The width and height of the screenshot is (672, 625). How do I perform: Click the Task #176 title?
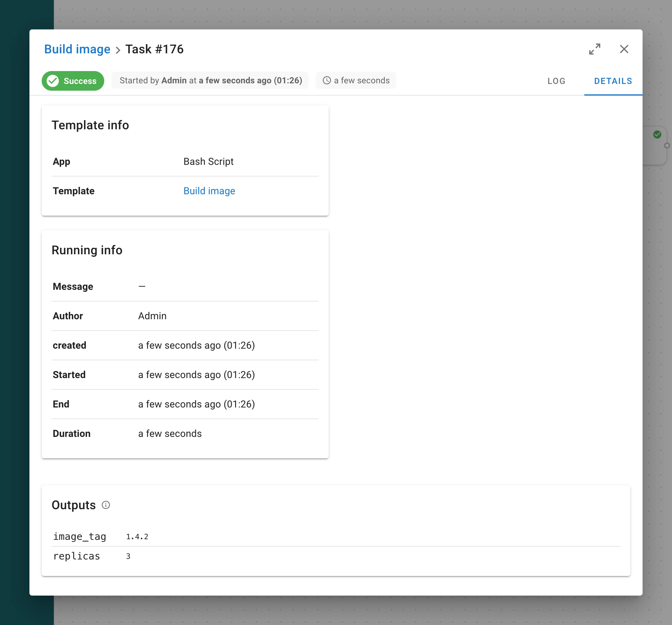(x=155, y=49)
